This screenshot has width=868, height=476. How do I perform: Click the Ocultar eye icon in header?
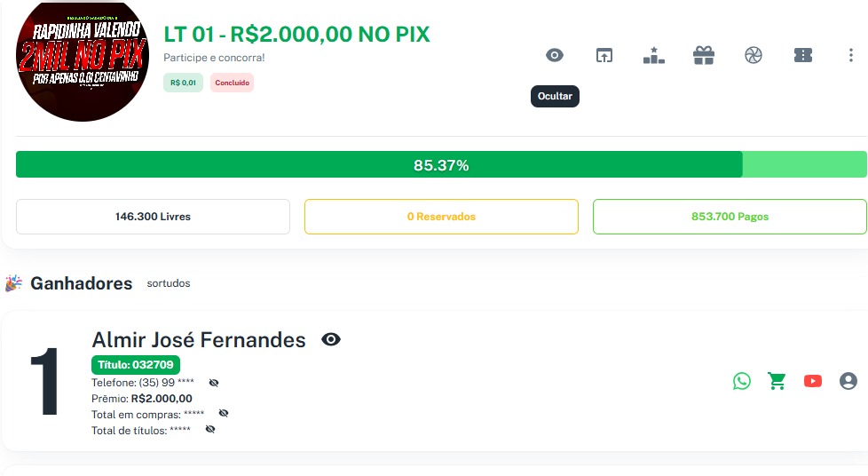click(555, 55)
